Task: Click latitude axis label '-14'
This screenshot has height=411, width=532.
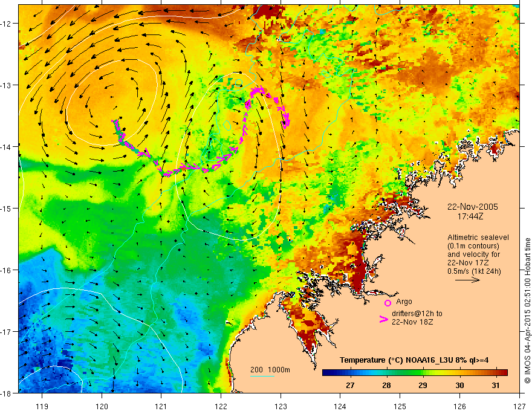Action: [x=7, y=147]
